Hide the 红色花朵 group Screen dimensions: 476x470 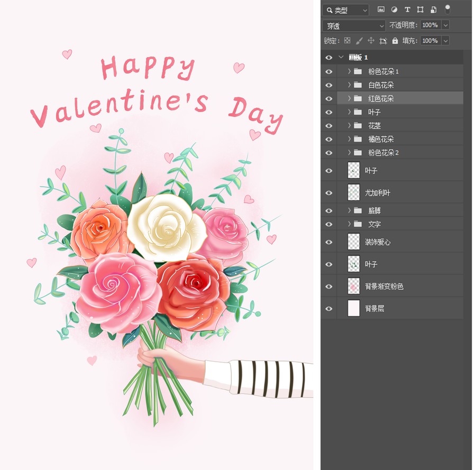tap(329, 99)
